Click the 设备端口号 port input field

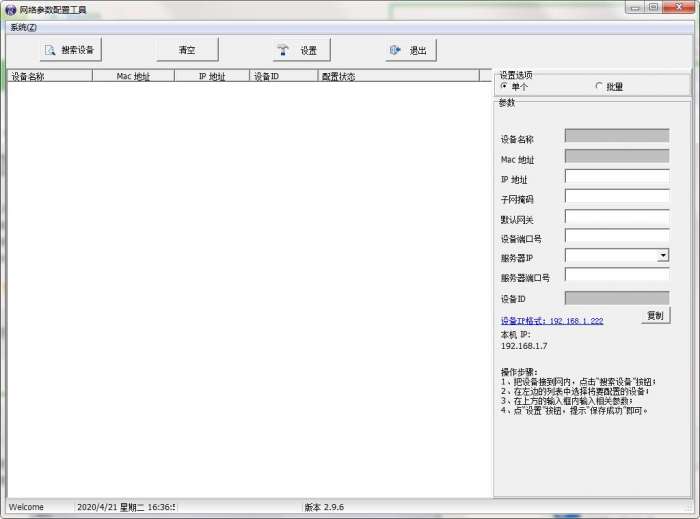617,236
